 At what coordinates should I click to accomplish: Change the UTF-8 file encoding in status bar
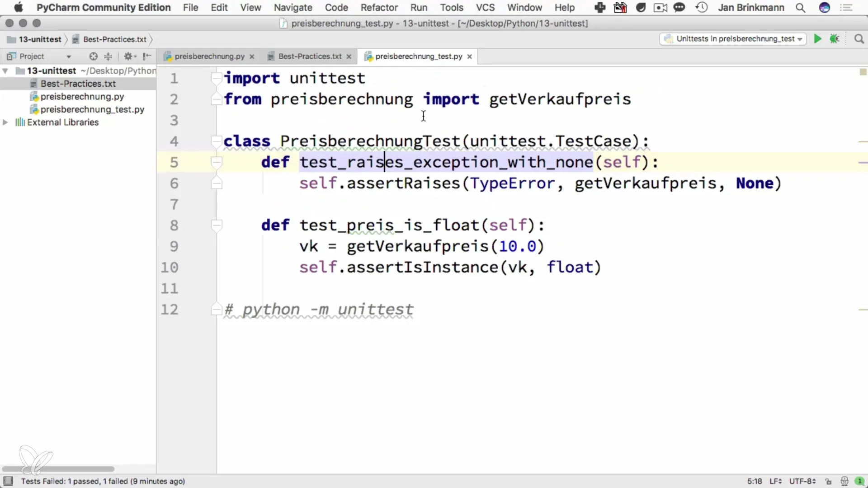[802, 482]
